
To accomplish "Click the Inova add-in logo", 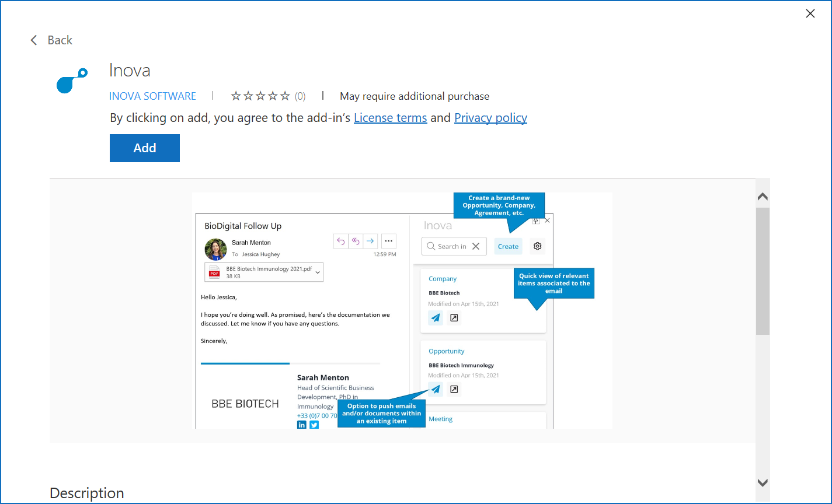I will click(72, 80).
